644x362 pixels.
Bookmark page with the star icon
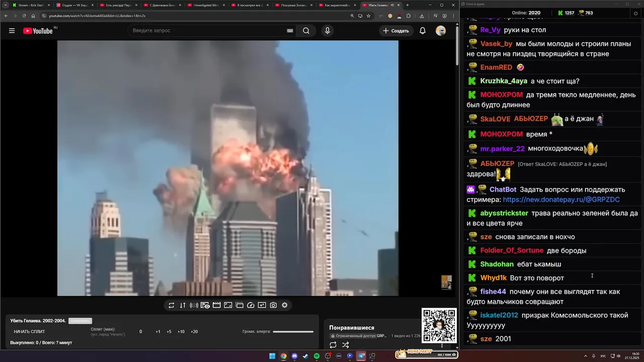368,16
